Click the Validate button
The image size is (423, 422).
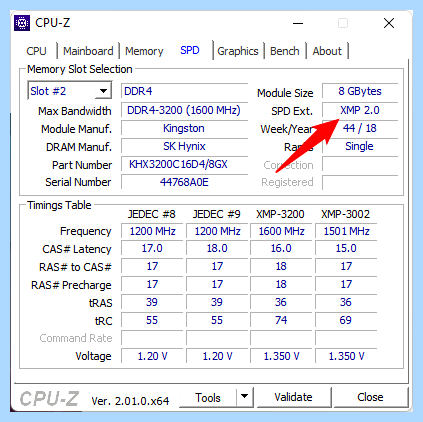tap(293, 397)
